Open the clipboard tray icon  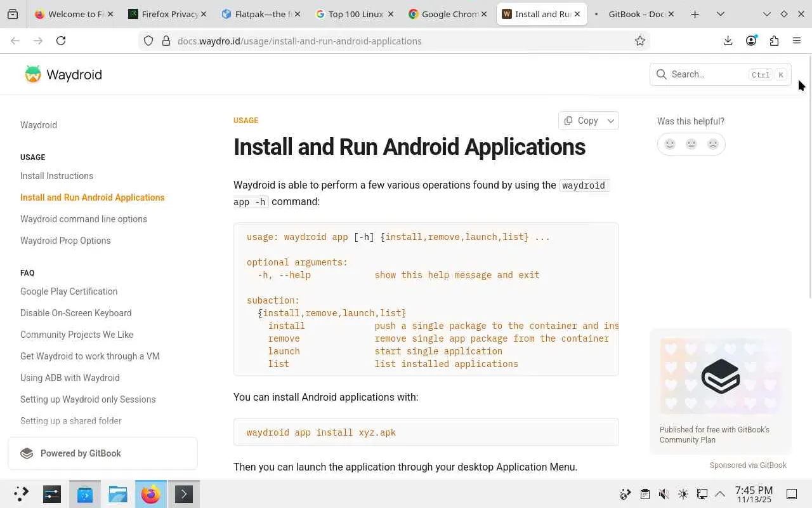point(645,494)
